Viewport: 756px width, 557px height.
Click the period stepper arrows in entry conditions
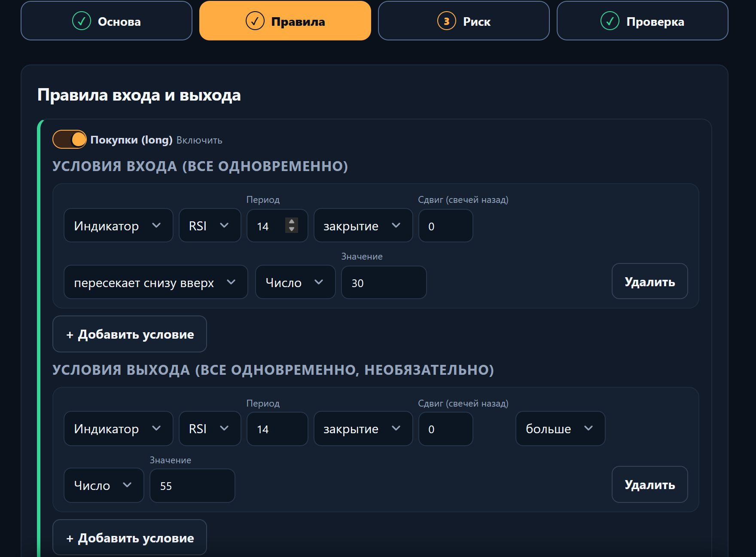pos(292,225)
